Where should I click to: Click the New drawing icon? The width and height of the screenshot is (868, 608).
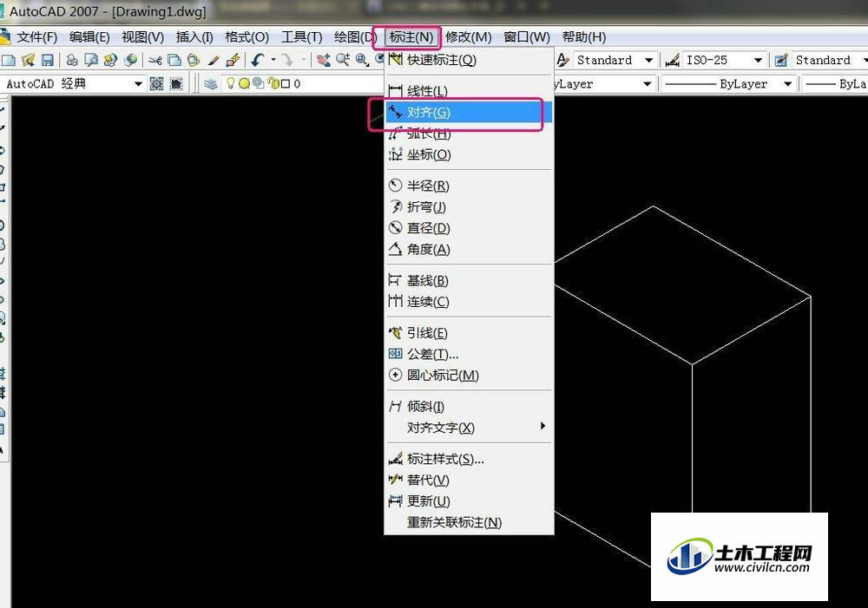click(x=8, y=60)
